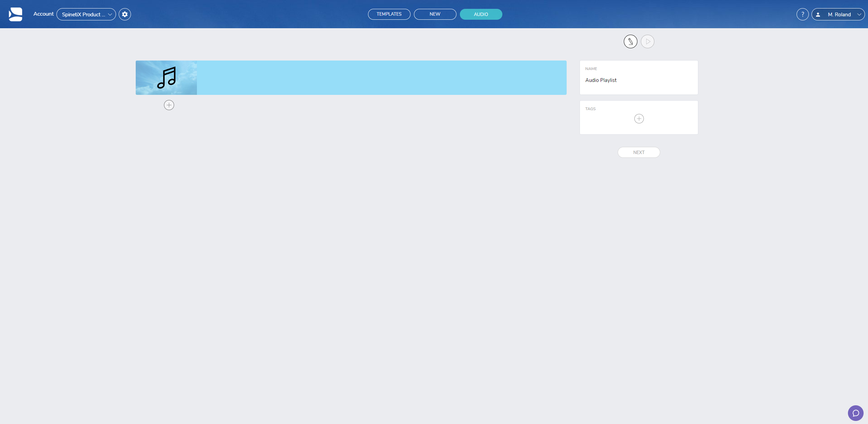Select the music note playlist thumbnail
The width and height of the screenshot is (868, 424).
[166, 78]
